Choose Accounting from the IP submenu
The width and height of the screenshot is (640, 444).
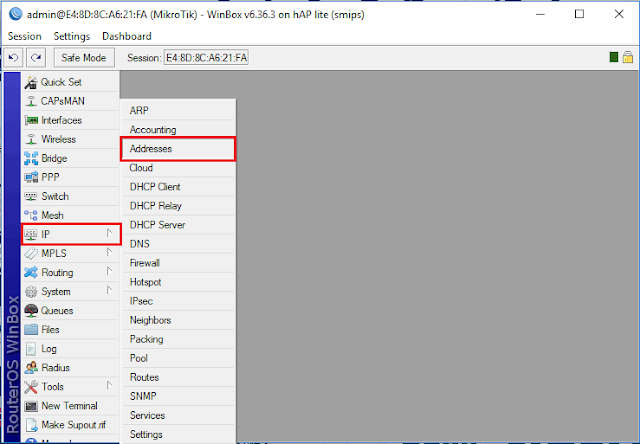(178, 130)
